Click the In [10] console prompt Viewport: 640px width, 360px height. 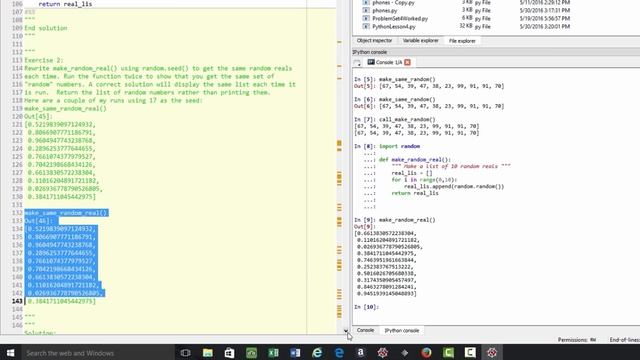367,307
